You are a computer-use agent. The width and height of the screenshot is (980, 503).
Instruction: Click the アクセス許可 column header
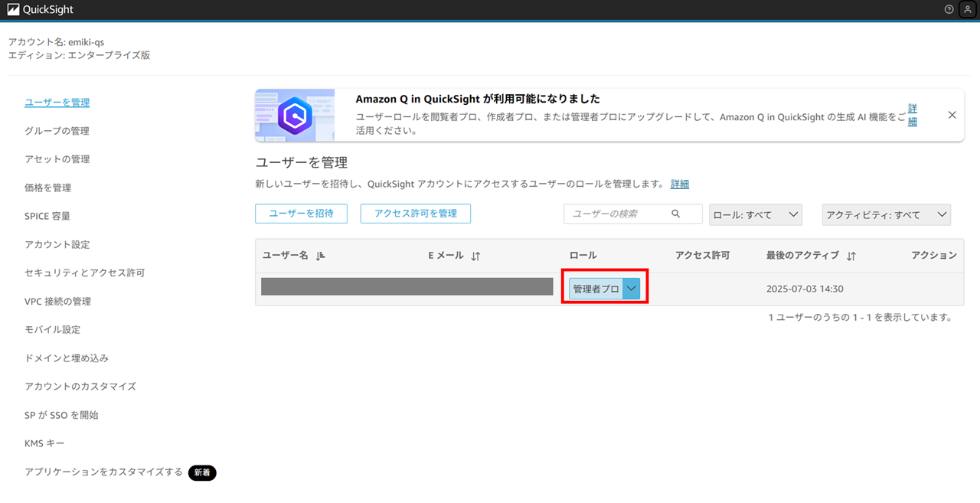[x=702, y=255]
